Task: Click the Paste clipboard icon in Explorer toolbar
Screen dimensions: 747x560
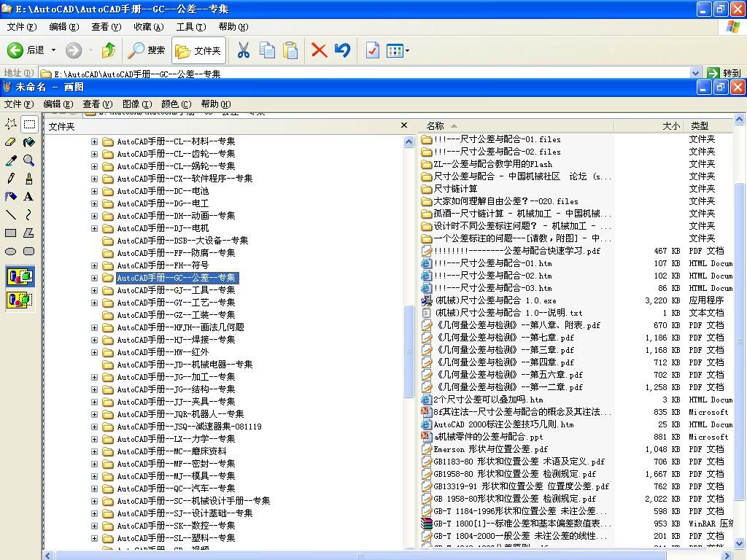Action: [x=290, y=50]
